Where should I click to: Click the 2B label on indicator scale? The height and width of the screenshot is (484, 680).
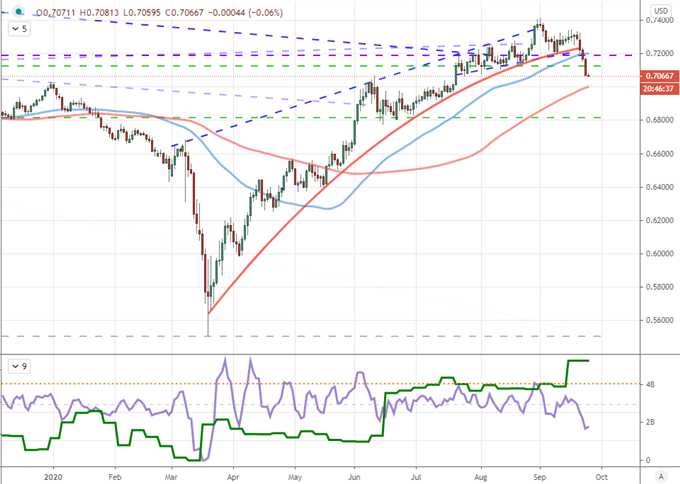point(650,422)
